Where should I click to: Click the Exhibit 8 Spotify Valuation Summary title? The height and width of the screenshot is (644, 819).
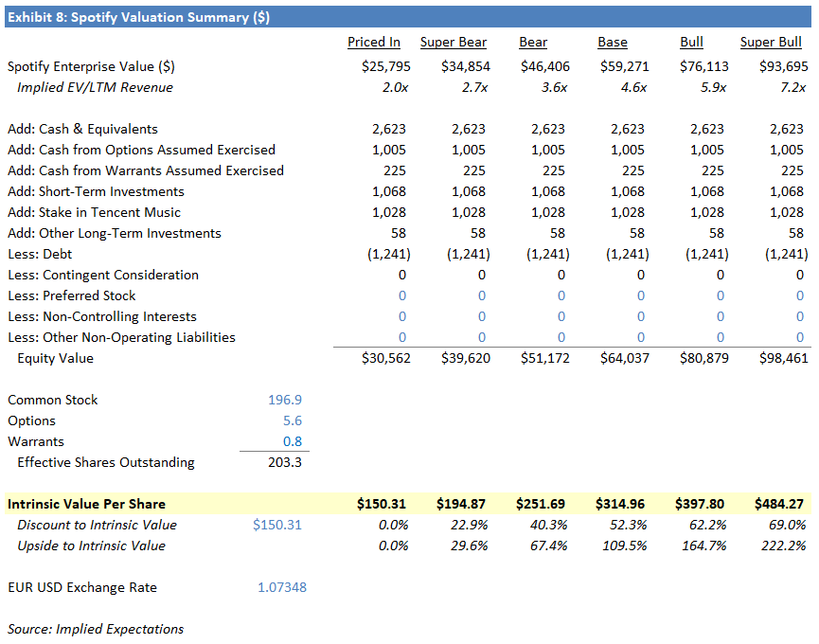(x=138, y=17)
